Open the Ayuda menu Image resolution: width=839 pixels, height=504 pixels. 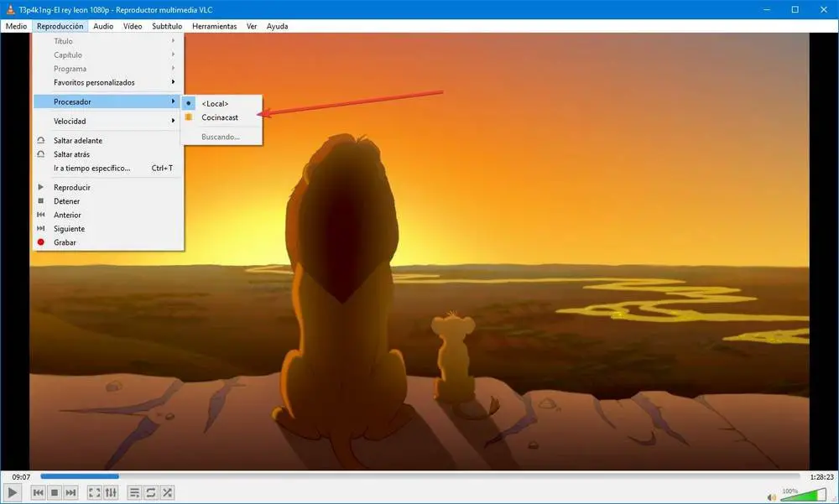(x=277, y=26)
